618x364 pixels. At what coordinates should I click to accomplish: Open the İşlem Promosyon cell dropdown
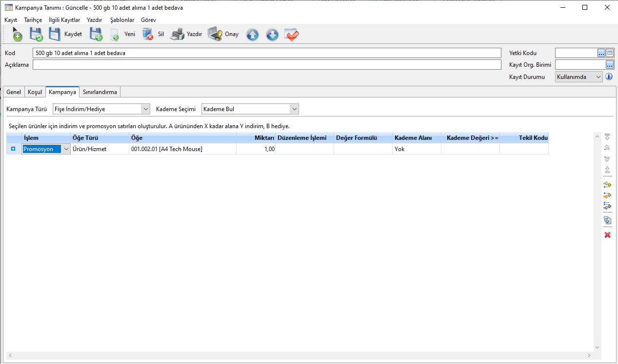click(66, 149)
